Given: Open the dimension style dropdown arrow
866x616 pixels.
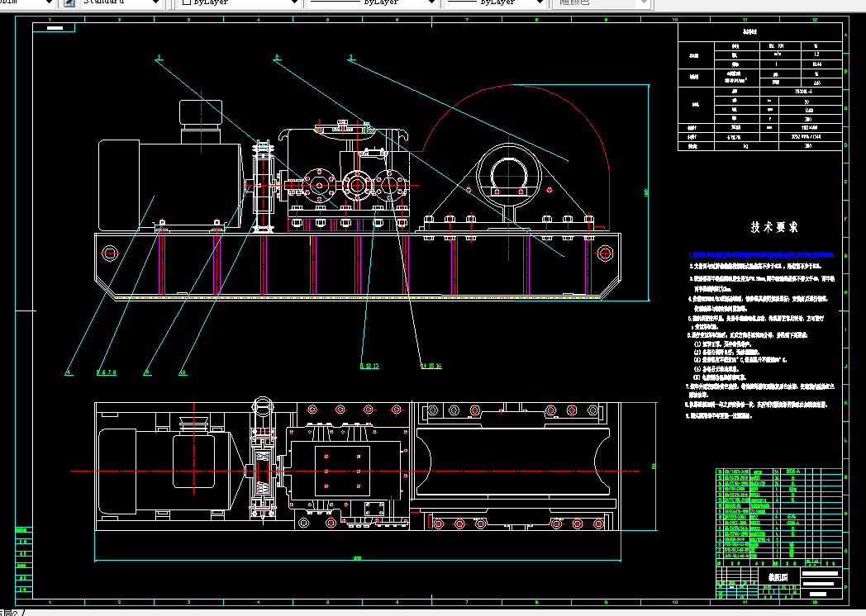Looking at the screenshot, I should [x=49, y=2].
